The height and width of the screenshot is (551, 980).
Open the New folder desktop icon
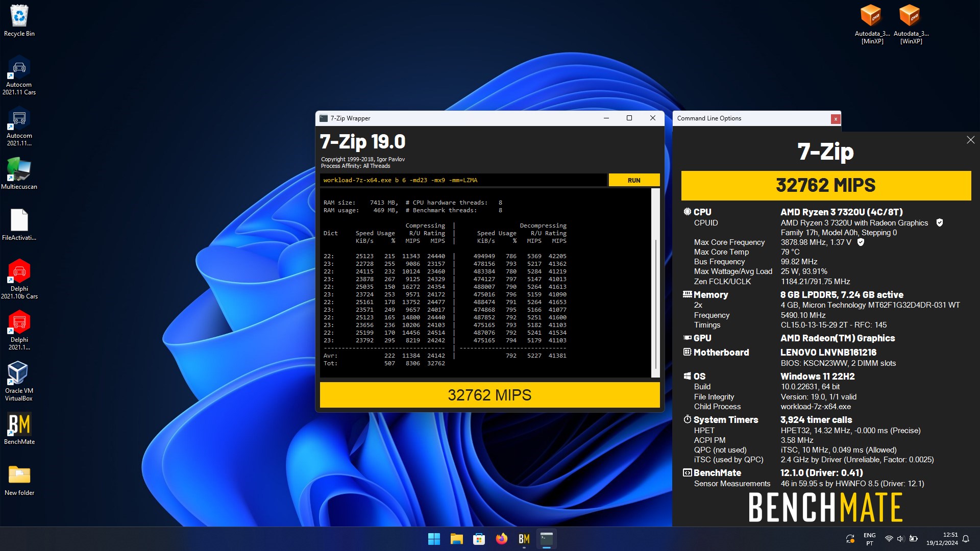[x=19, y=480]
